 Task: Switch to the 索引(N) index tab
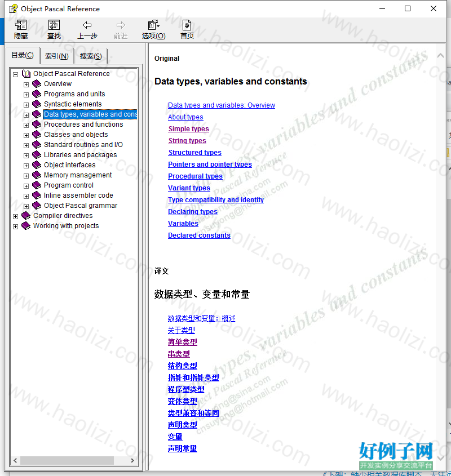coord(57,56)
